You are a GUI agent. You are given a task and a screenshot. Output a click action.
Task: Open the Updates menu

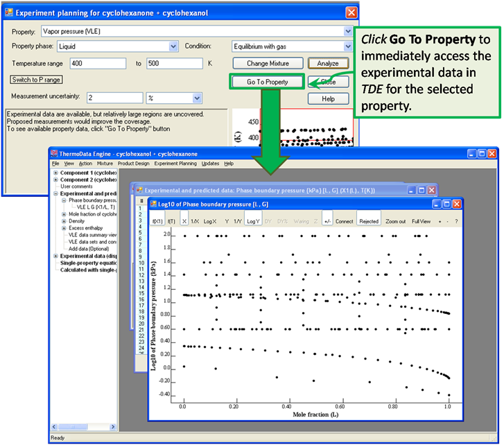[x=210, y=164]
